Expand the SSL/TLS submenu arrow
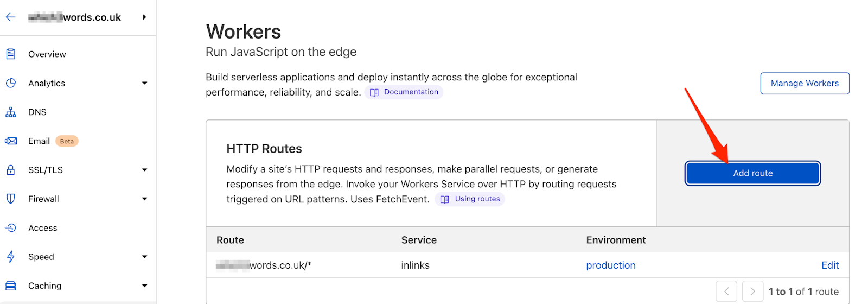The height and width of the screenshot is (304, 868). pyautogui.click(x=144, y=170)
